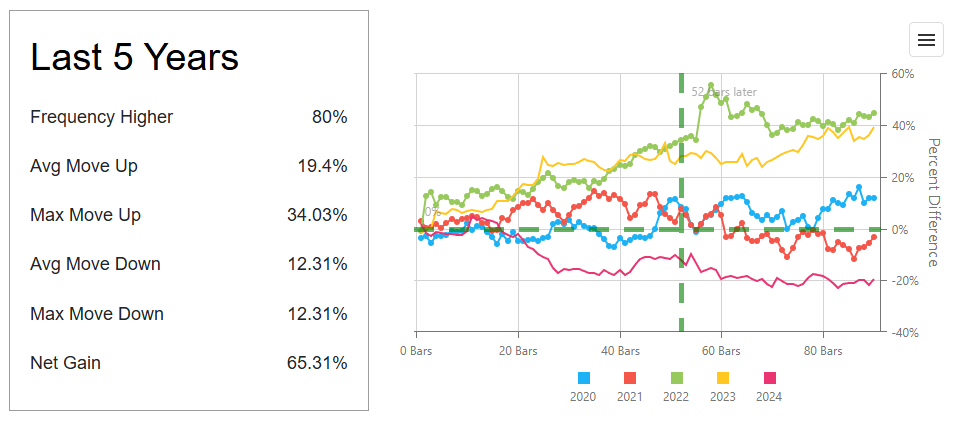Click the Max Move Down label

97,313
